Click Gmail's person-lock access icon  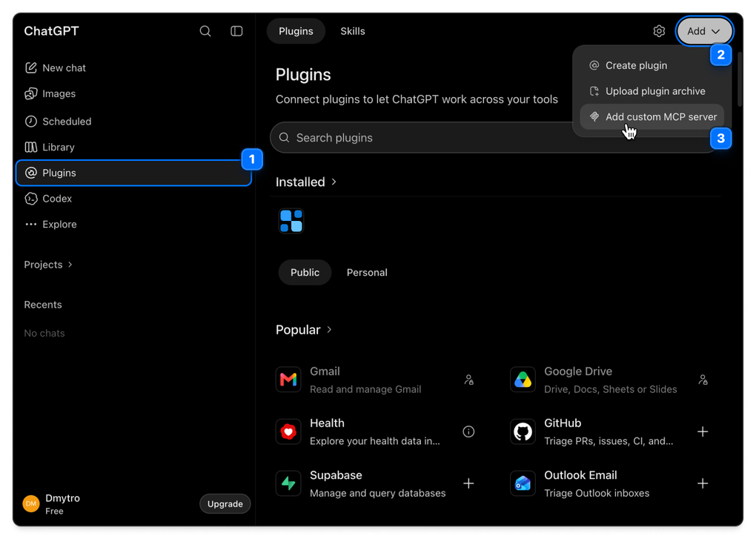468,380
